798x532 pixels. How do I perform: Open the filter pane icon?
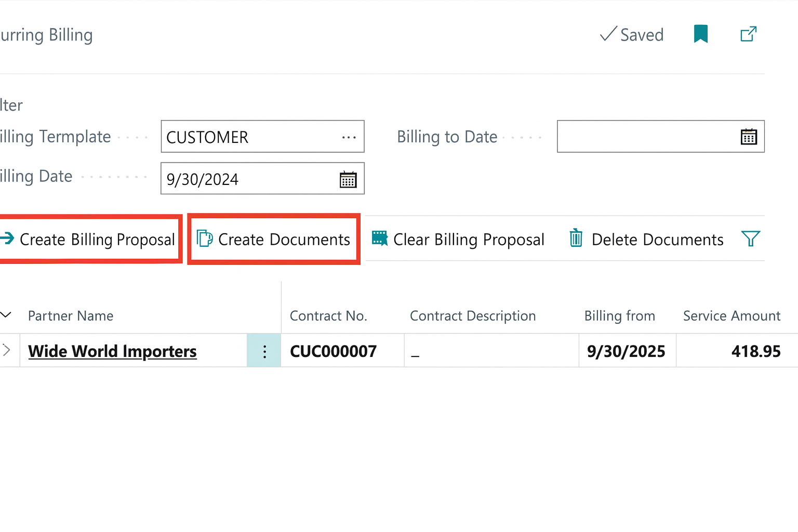tap(751, 238)
